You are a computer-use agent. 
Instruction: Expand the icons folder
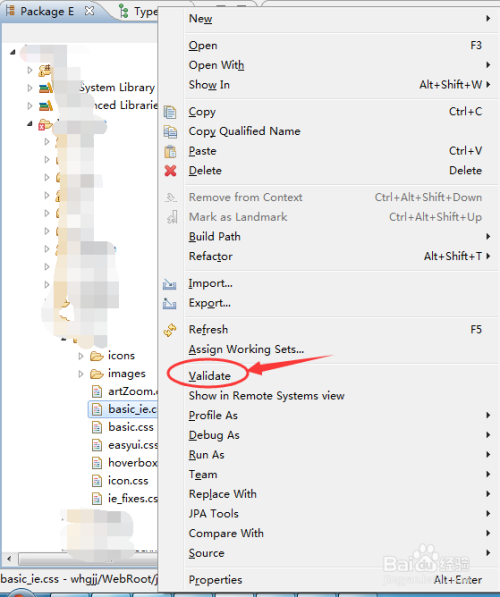[81, 356]
